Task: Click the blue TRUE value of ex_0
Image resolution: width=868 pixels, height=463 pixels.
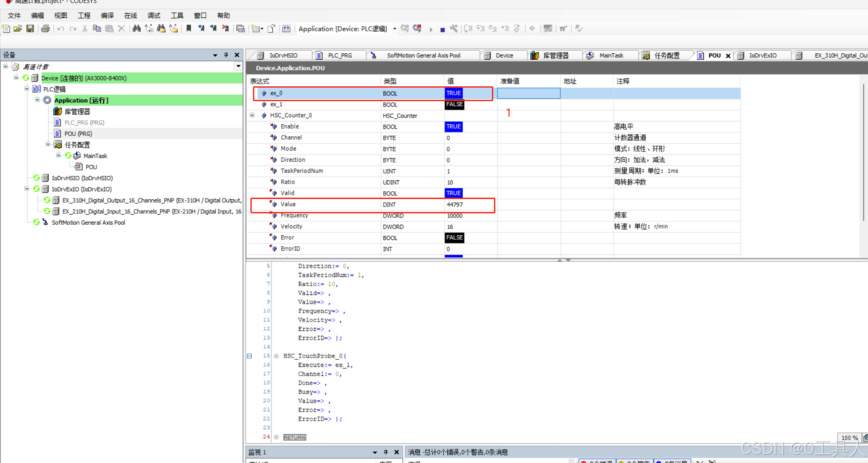Action: coord(453,93)
